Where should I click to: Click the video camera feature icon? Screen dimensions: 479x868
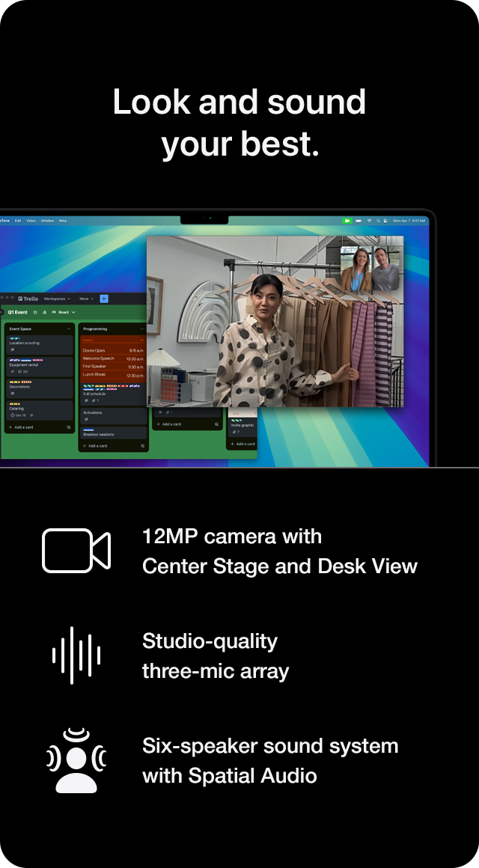[76, 551]
